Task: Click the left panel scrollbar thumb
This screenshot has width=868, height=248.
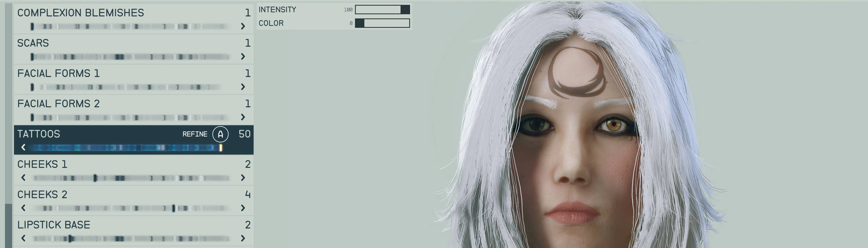Action: (8, 226)
